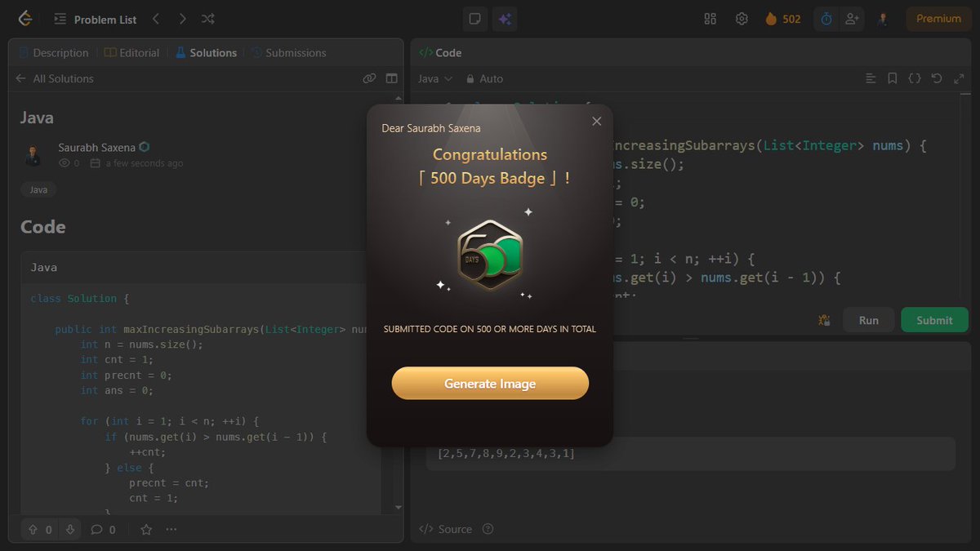Viewport: 980px width, 551px height.
Task: Open the layout grid icon
Action: (x=710, y=19)
